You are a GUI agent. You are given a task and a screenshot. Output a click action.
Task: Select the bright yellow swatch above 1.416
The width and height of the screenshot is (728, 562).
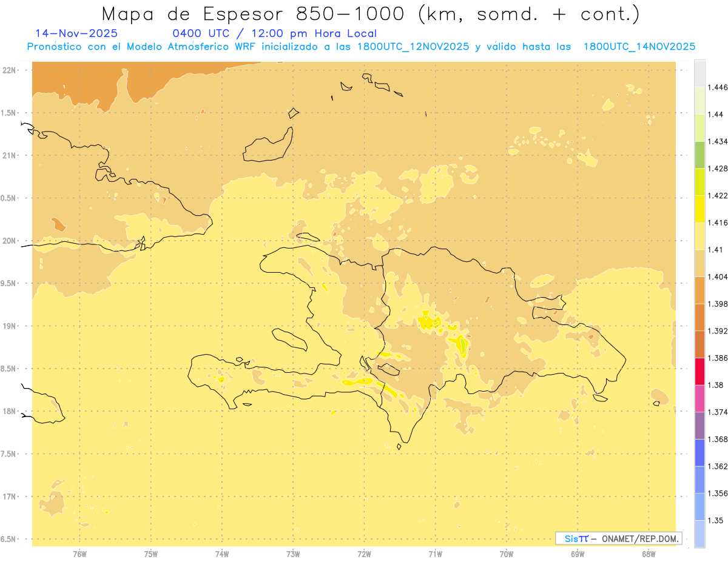click(x=699, y=209)
